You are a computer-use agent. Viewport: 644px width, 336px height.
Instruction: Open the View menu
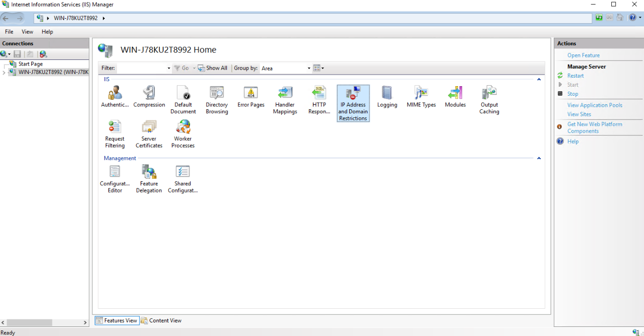click(27, 32)
